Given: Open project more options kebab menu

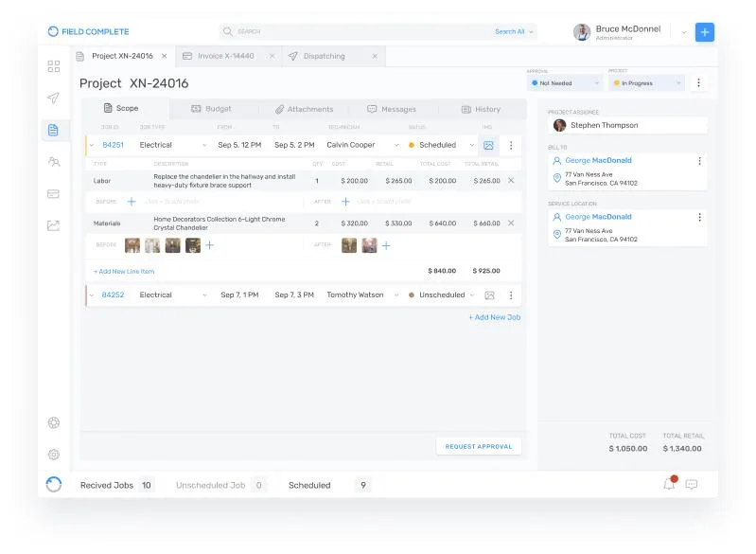Looking at the screenshot, I should (698, 83).
